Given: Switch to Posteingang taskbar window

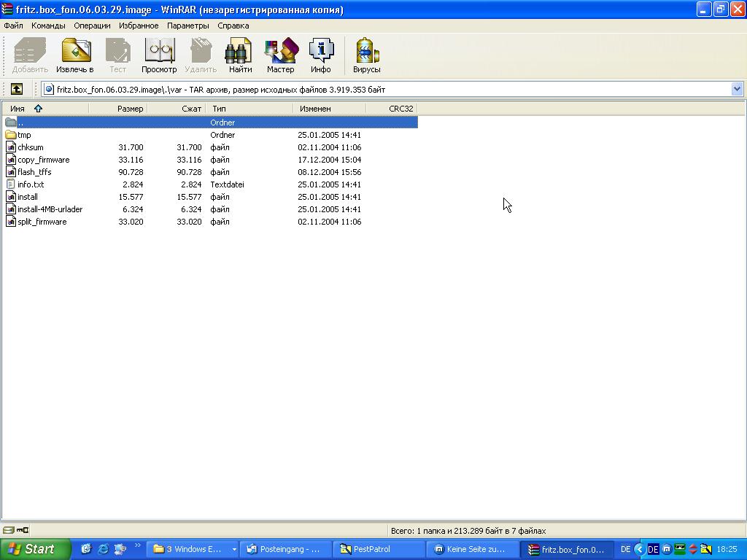Looking at the screenshot, I should click(285, 550).
